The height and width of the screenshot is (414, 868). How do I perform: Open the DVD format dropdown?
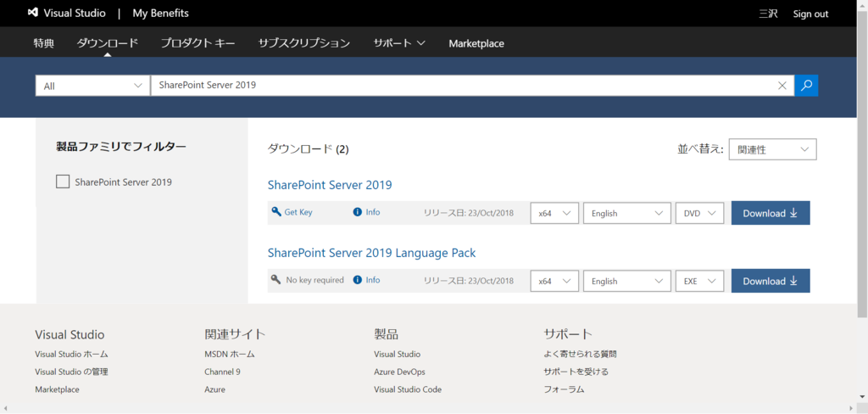[699, 214]
